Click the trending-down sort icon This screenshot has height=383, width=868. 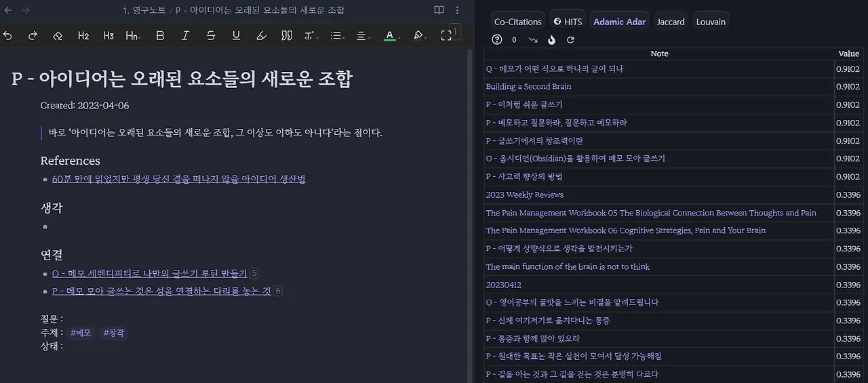click(533, 40)
